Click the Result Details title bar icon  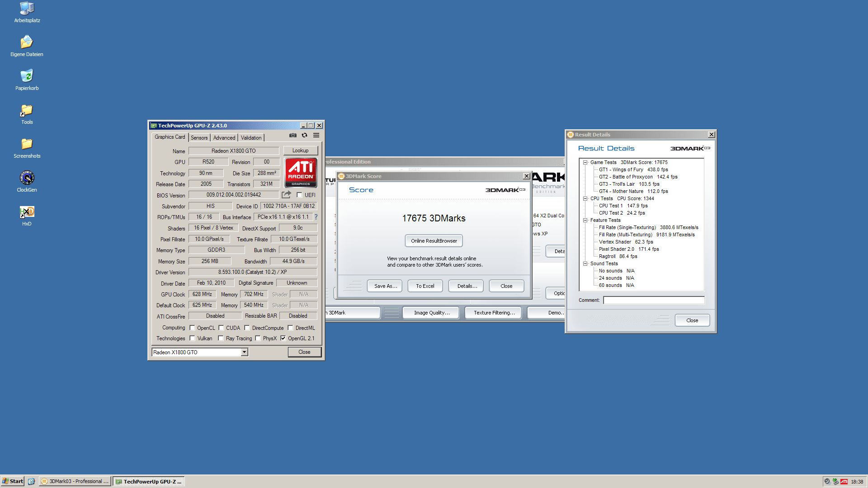571,135
